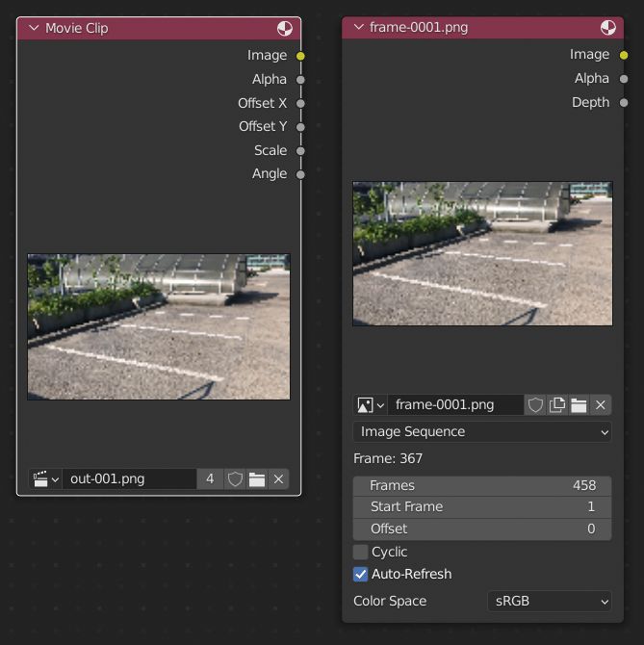Screen dimensions: 644x645
Task: Click the Frames field showing 458
Action: 482,486
